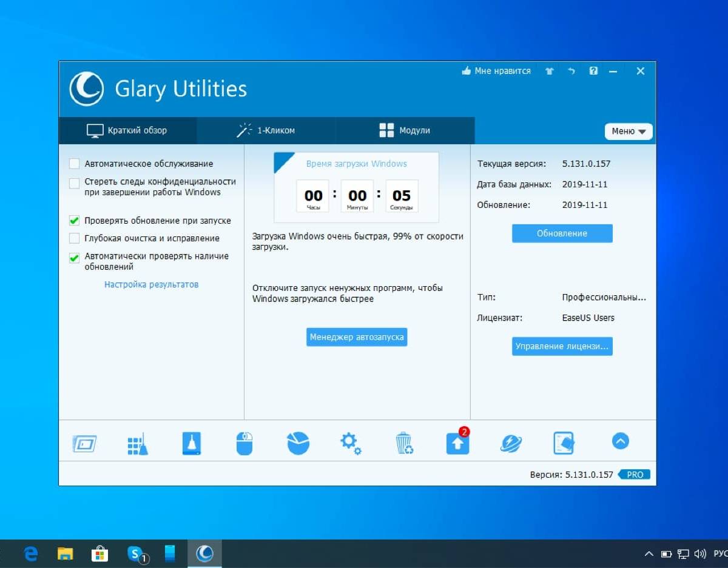
Task: Open software update icon with red badge
Action: [x=458, y=443]
